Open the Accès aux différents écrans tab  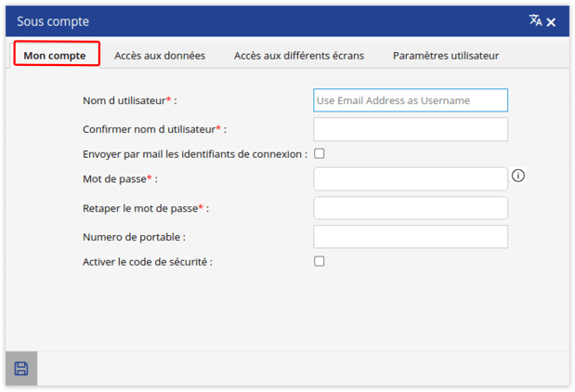pyautogui.click(x=299, y=56)
